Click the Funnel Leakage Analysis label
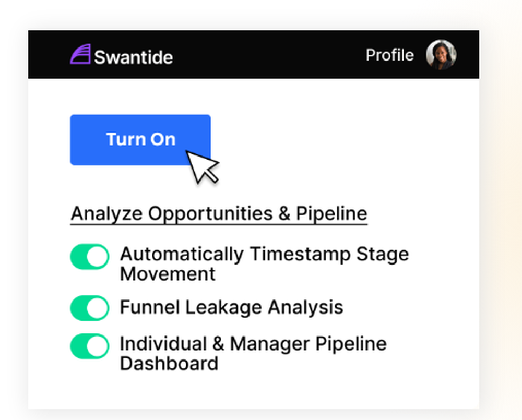The height and width of the screenshot is (420, 522). coord(231,308)
